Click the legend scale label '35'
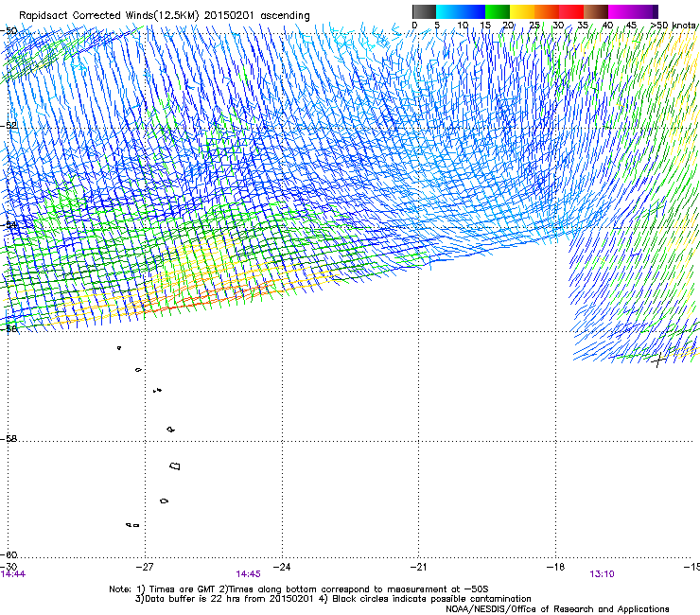 [x=583, y=26]
